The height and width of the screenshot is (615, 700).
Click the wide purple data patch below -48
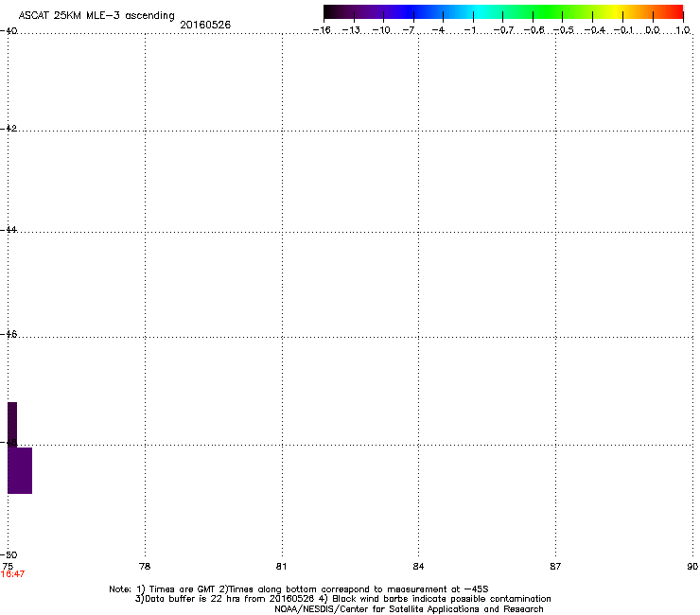coord(20,470)
